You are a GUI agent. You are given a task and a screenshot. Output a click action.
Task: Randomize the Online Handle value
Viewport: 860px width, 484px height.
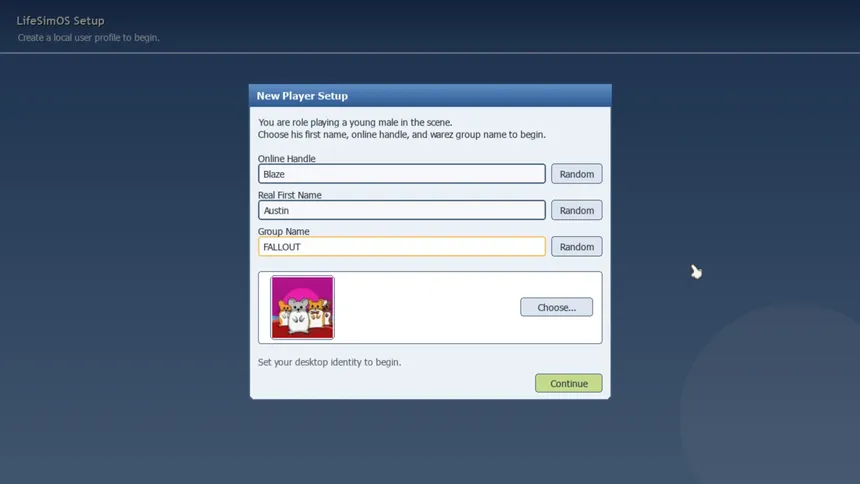576,174
